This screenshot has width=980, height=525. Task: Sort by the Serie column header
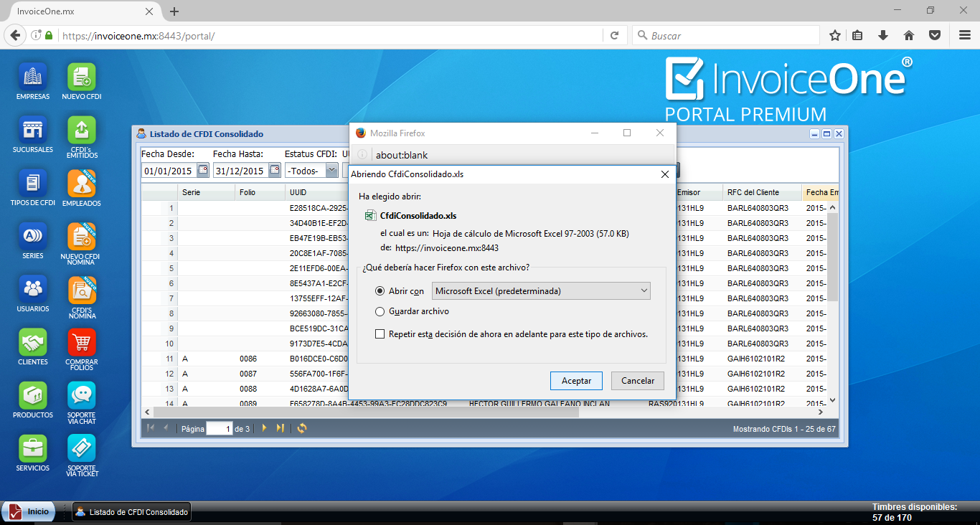207,192
